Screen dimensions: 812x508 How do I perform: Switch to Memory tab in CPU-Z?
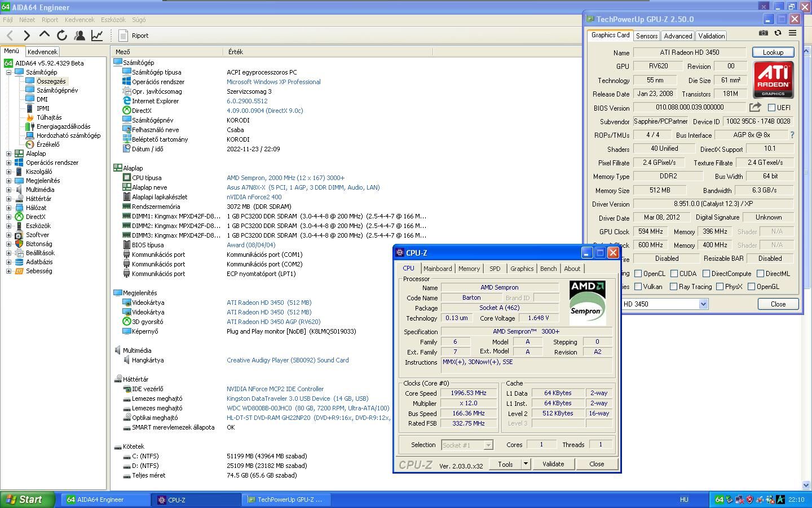(x=469, y=269)
